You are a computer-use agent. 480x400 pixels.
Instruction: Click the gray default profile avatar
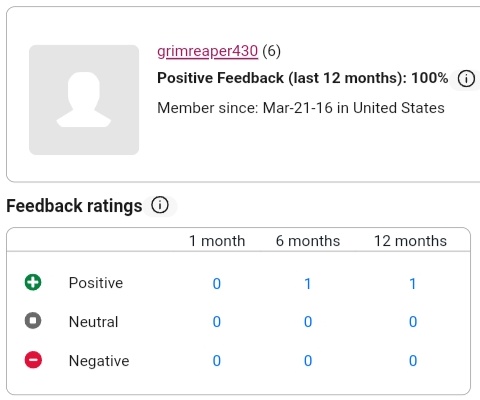click(84, 100)
